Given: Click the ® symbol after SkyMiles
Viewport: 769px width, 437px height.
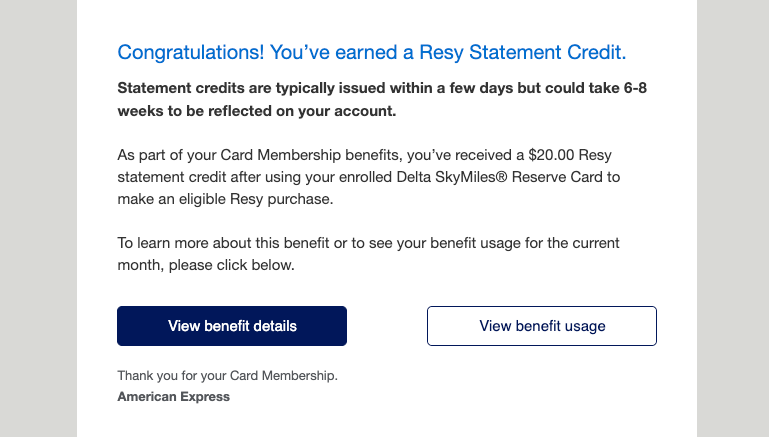Looking at the screenshot, I should [x=502, y=176].
